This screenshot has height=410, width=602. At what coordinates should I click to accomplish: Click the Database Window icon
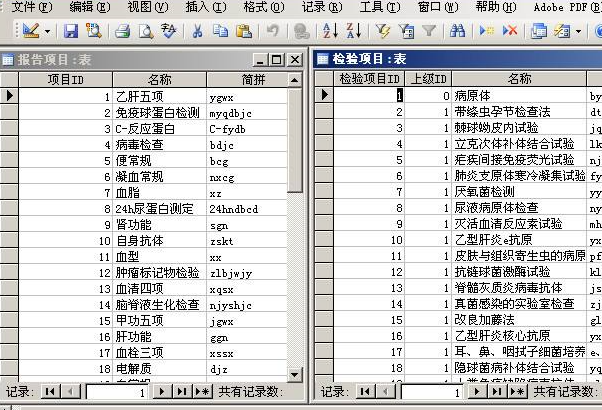pyautogui.click(x=539, y=31)
